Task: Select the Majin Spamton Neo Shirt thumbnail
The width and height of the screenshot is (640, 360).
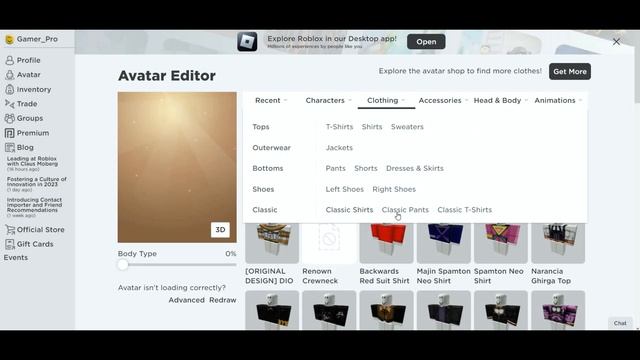Action: pyautogui.click(x=444, y=243)
